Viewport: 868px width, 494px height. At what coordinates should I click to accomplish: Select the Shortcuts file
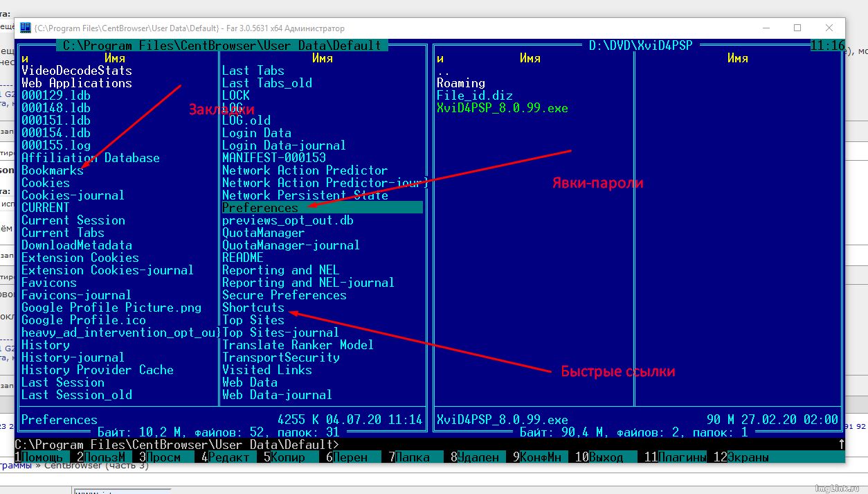[253, 308]
